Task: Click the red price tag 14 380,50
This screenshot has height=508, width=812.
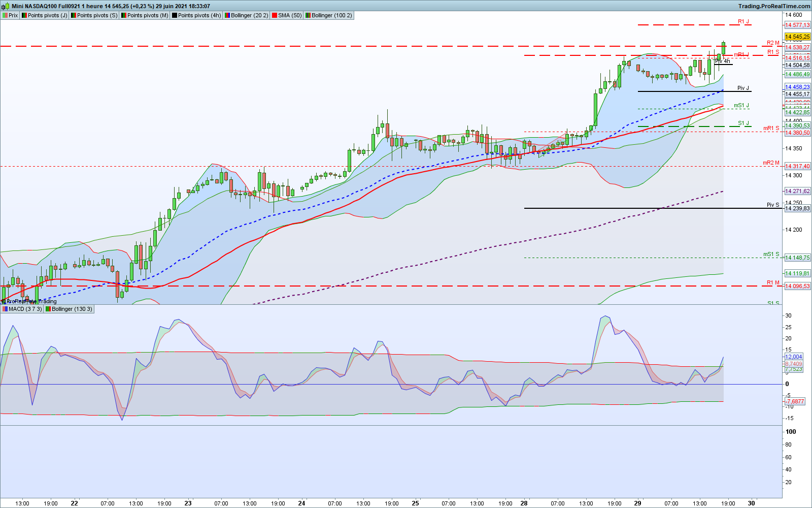Action: point(798,133)
